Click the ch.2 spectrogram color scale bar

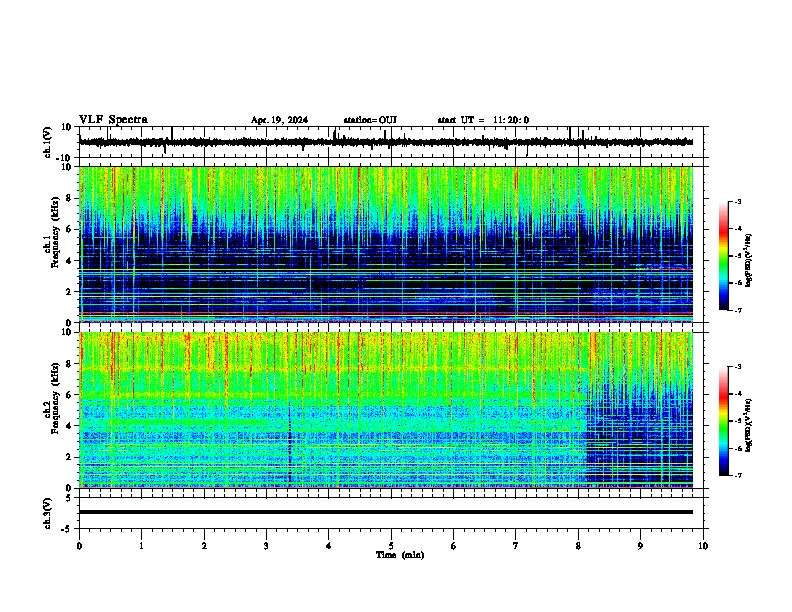click(723, 421)
